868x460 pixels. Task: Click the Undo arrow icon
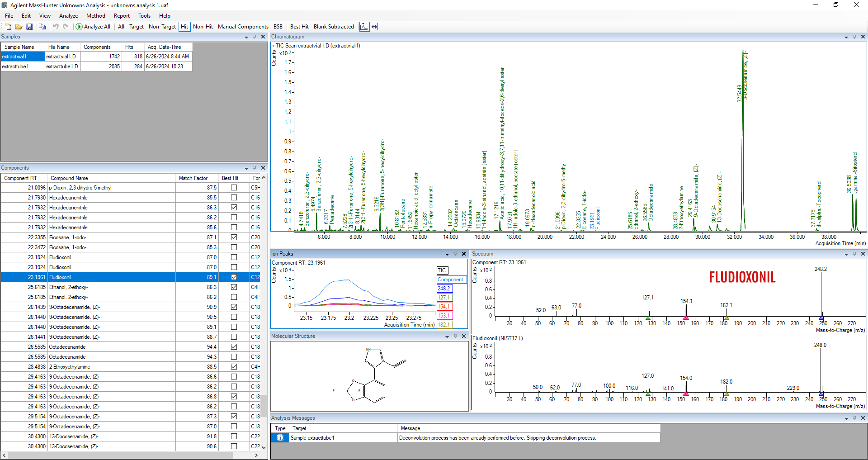(56, 27)
